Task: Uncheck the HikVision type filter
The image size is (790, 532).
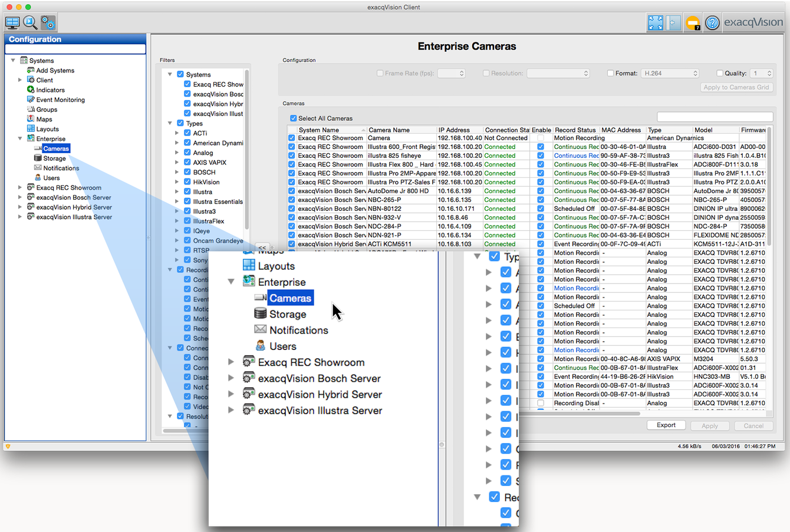Action: coord(187,182)
